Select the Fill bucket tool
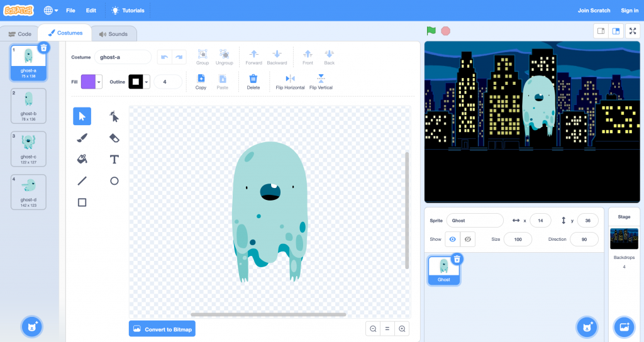This screenshot has height=342, width=644. pos(82,159)
